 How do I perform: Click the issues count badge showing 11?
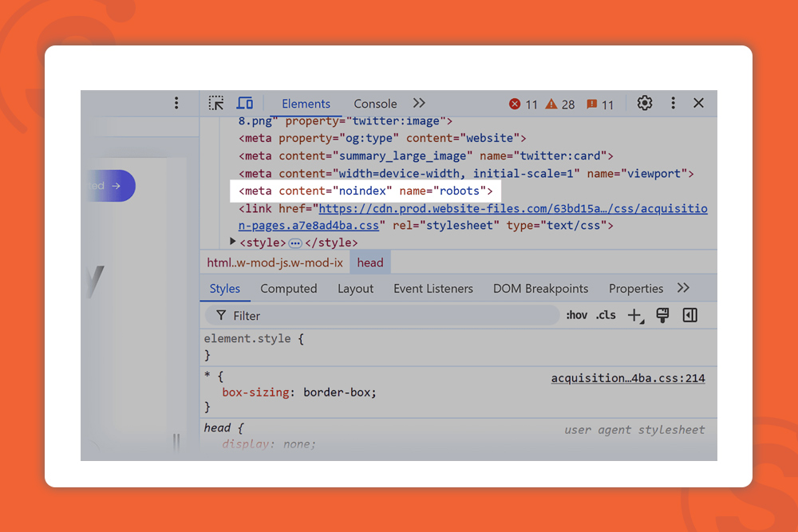point(600,104)
